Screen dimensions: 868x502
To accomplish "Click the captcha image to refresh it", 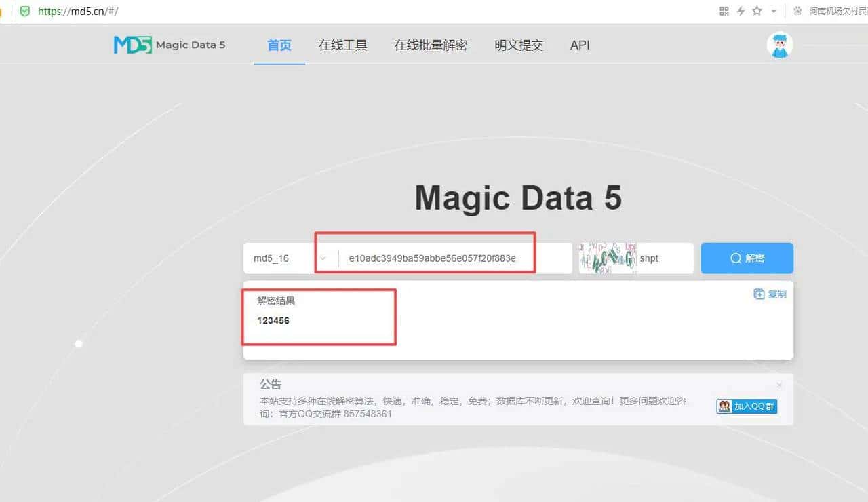I will click(x=607, y=258).
